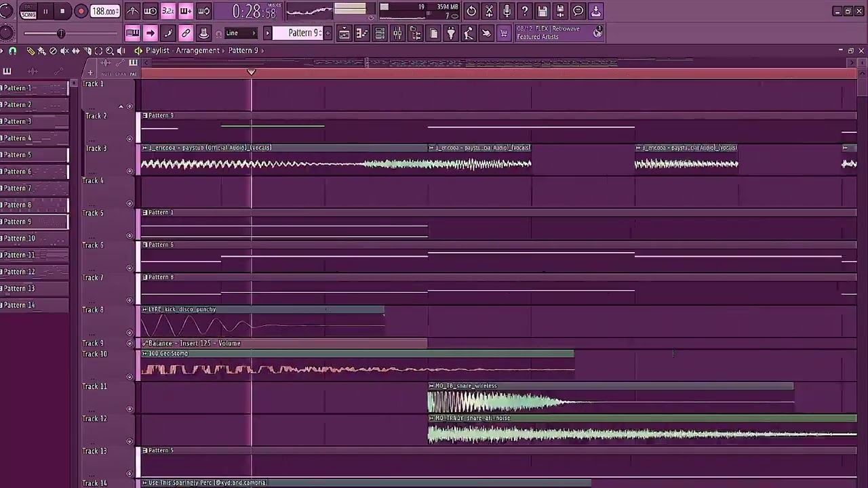Viewport: 868px width, 488px height.
Task: Click the microphone one-click recording icon
Action: [507, 11]
